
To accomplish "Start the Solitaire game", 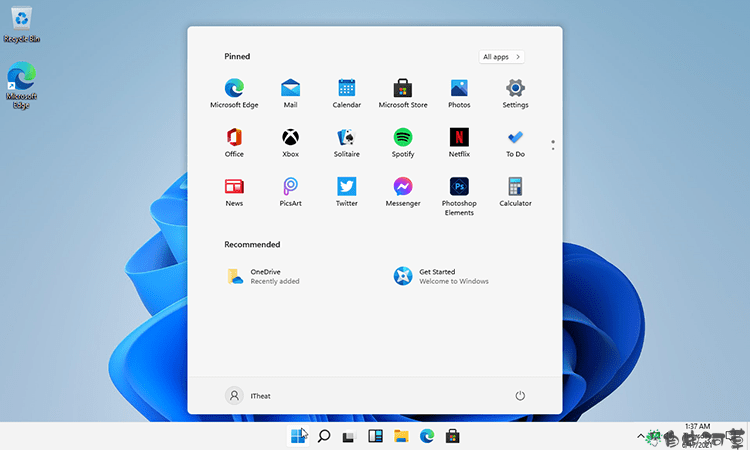I will [x=346, y=143].
